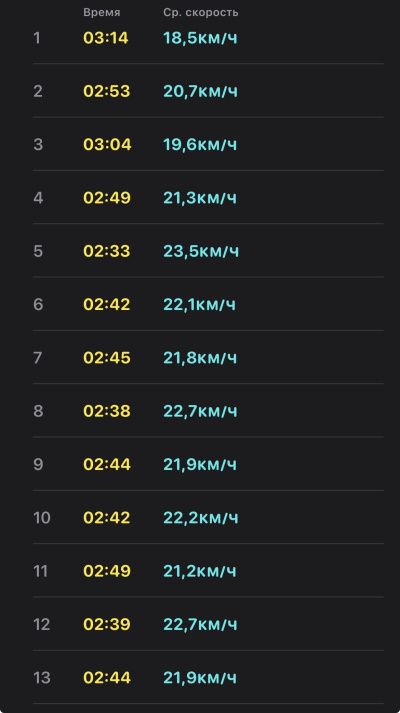Click the Время column header
This screenshot has height=713, width=400.
point(102,13)
